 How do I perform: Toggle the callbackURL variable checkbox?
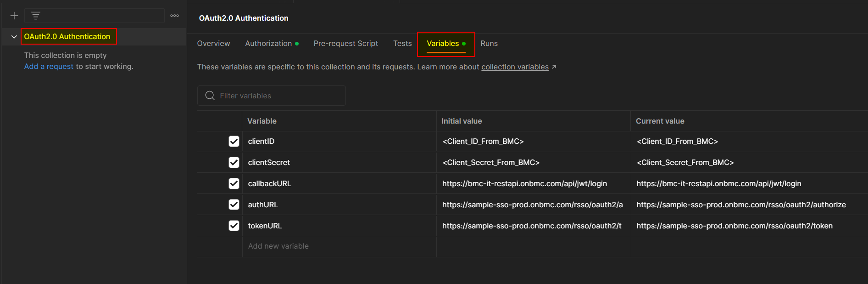pyautogui.click(x=234, y=184)
